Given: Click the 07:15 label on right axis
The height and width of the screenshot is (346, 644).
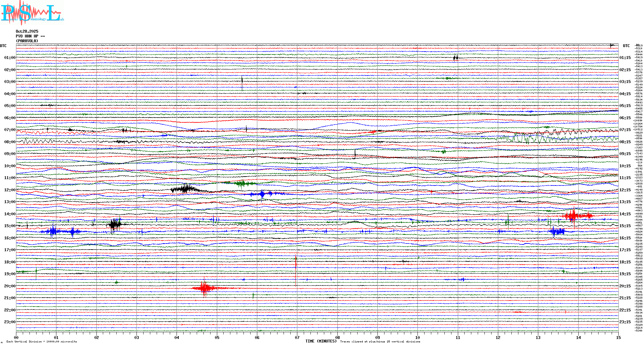Looking at the screenshot, I should click(x=625, y=130).
